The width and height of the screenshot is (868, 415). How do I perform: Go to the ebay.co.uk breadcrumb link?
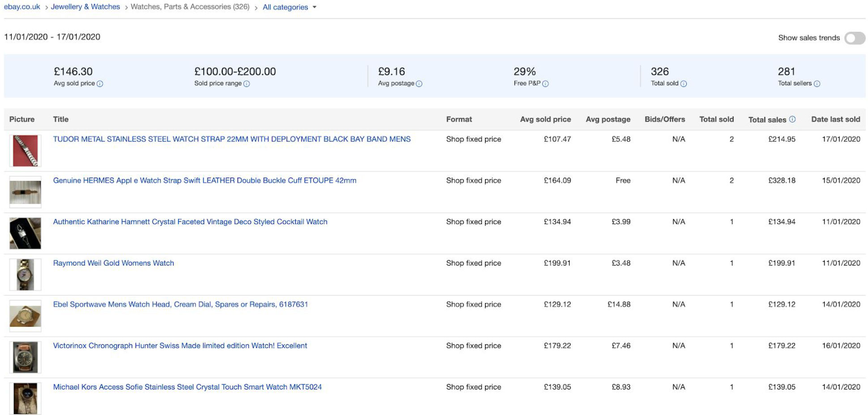click(22, 7)
